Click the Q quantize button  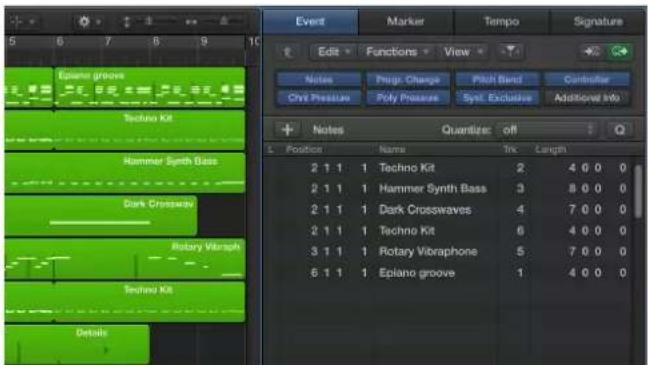click(619, 130)
